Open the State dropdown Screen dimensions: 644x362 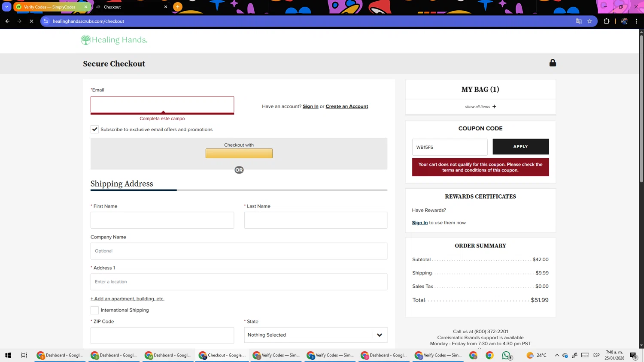(x=316, y=335)
